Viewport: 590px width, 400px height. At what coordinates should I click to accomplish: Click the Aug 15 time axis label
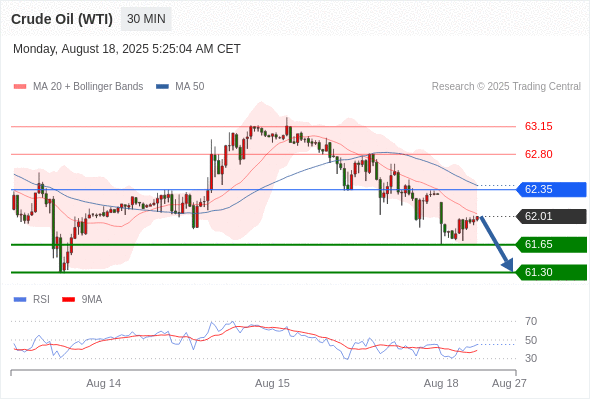[272, 383]
